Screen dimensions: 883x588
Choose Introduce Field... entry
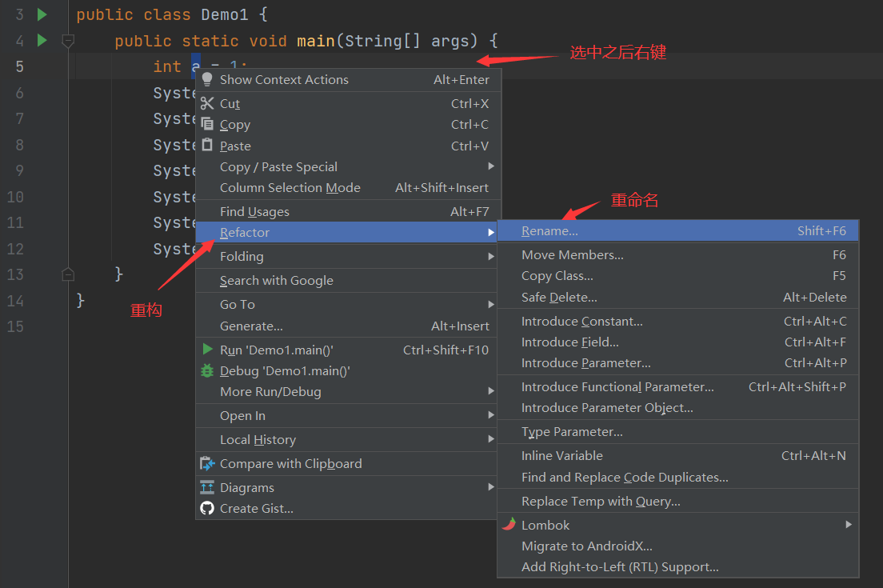pos(678,342)
